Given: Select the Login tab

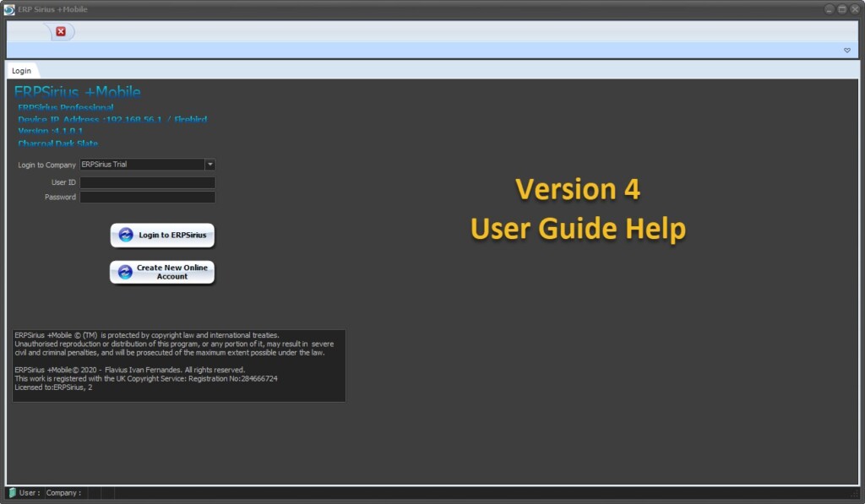Looking at the screenshot, I should click(x=21, y=71).
